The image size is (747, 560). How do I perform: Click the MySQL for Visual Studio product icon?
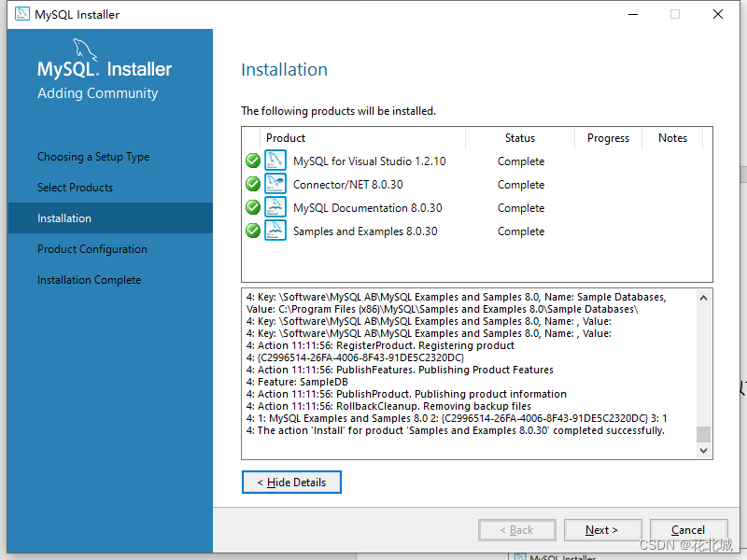pos(275,160)
